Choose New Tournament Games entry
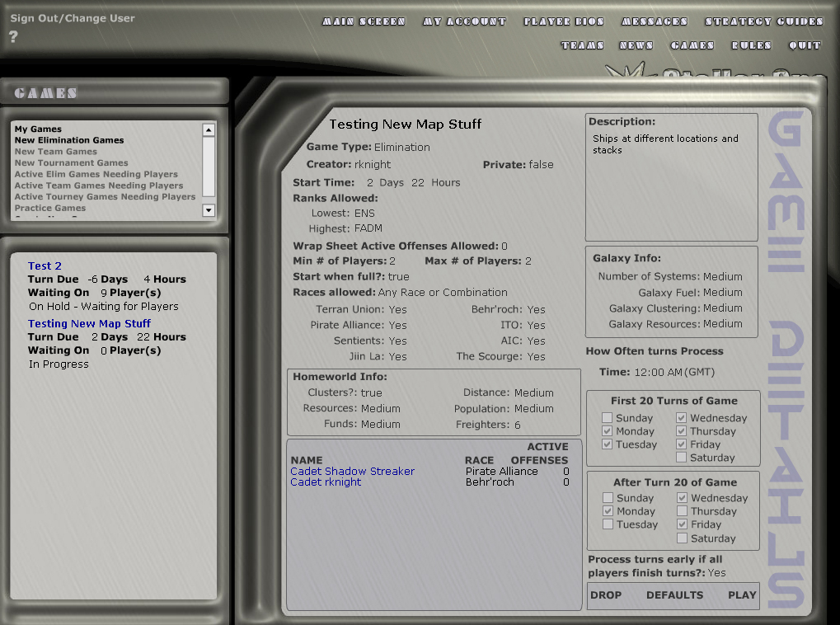The width and height of the screenshot is (840, 625). (71, 163)
